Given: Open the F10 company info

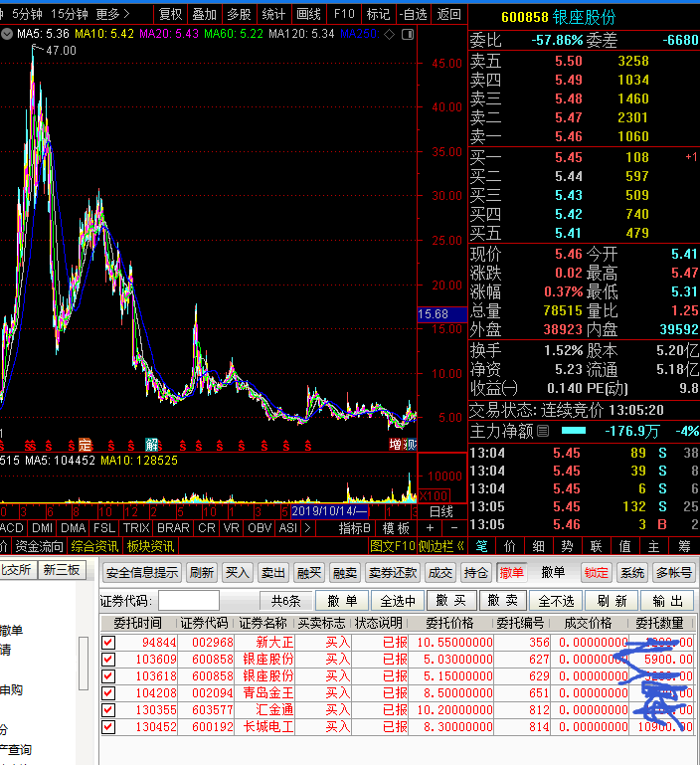Looking at the screenshot, I should pos(344,14).
